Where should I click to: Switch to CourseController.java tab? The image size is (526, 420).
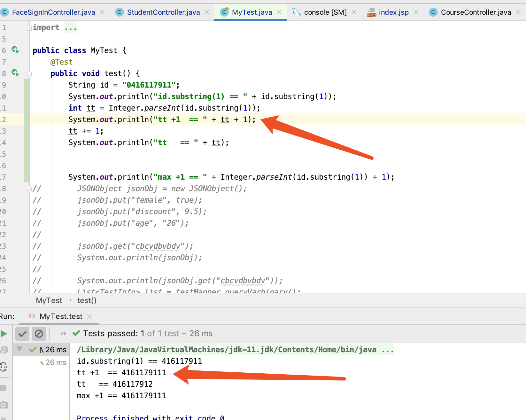coord(476,12)
